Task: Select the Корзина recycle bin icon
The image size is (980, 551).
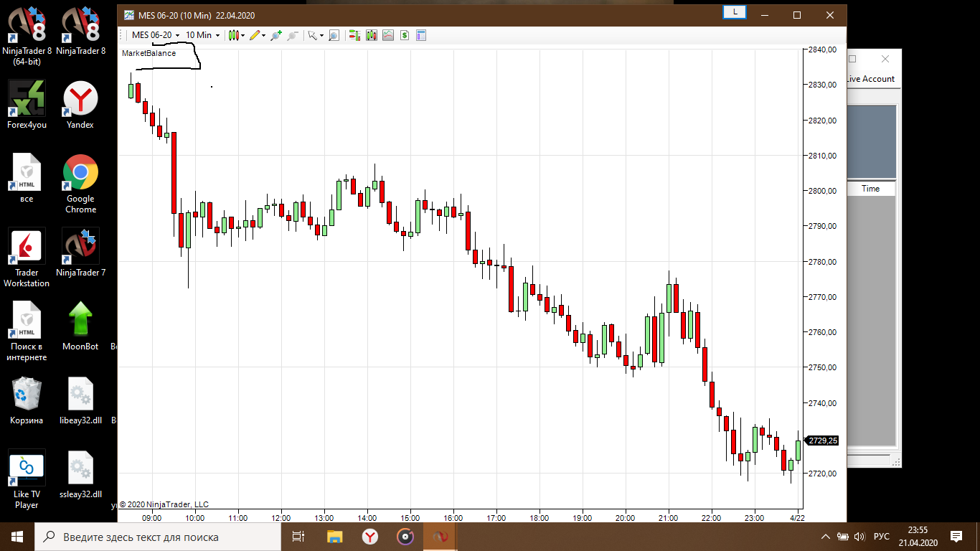Action: (27, 400)
